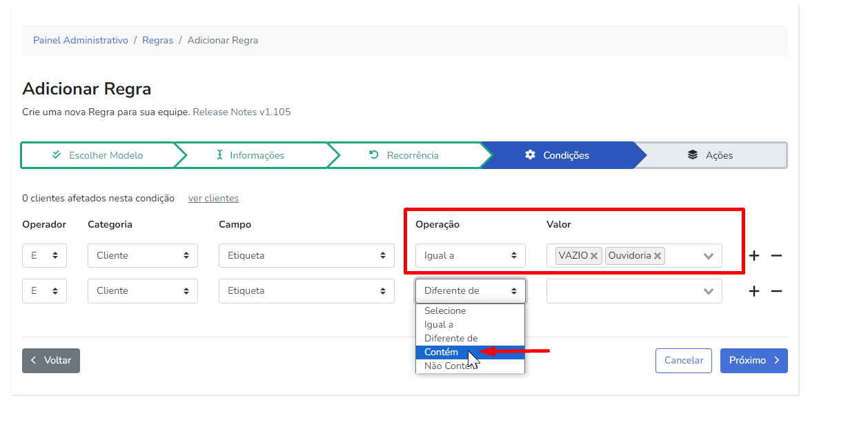
Task: Switch to the Recorrência step
Action: pos(405,155)
